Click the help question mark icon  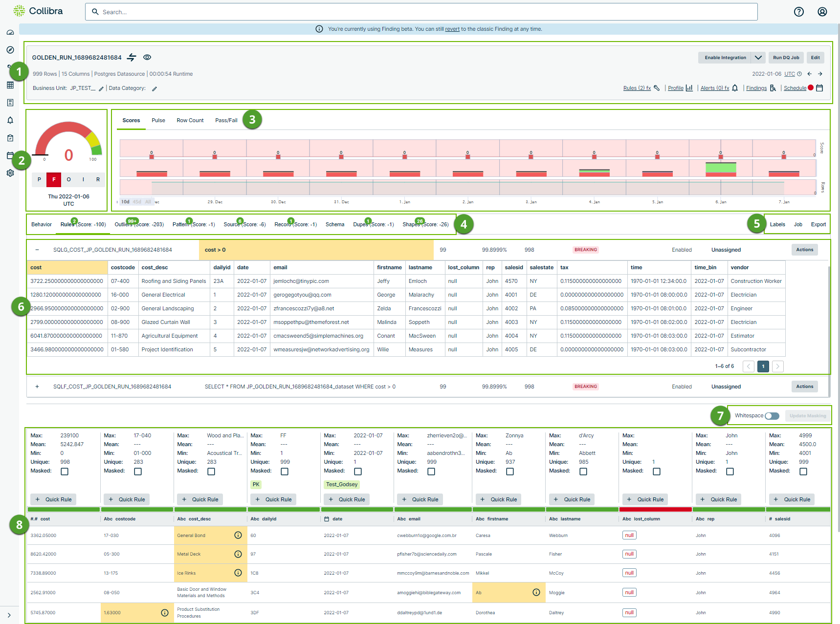pyautogui.click(x=798, y=12)
